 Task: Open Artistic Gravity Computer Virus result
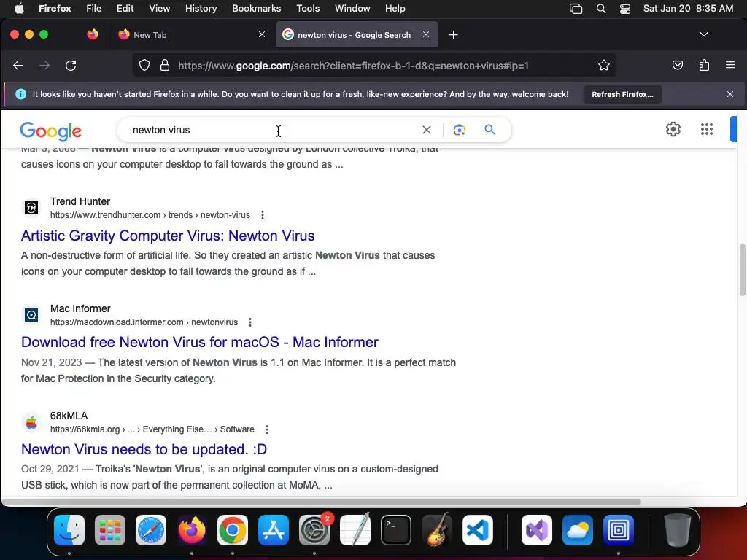(x=168, y=236)
